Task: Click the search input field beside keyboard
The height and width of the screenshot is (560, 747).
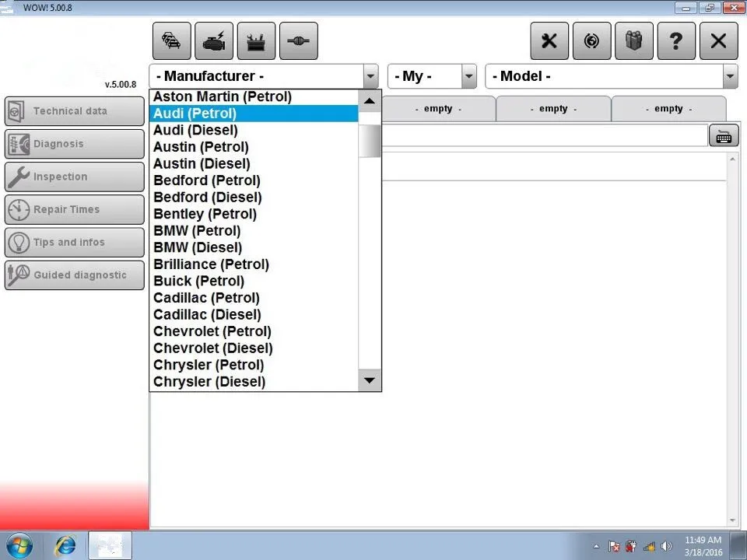Action: point(545,137)
